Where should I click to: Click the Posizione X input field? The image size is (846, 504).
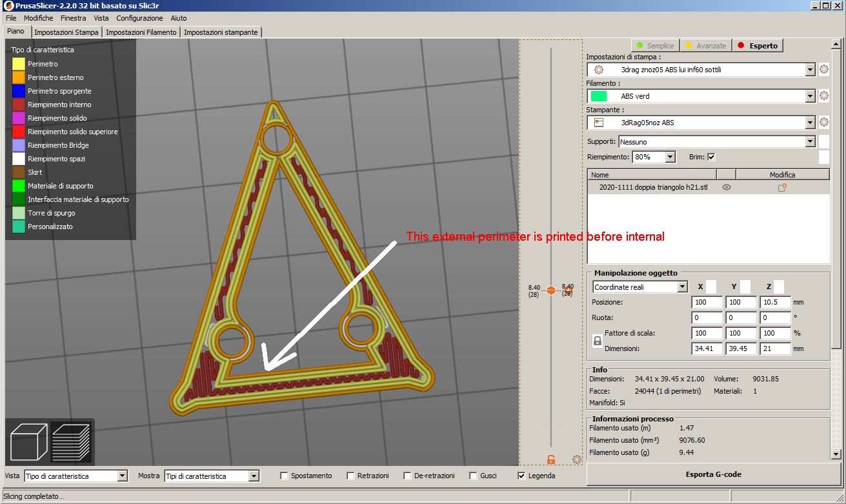[x=706, y=301]
